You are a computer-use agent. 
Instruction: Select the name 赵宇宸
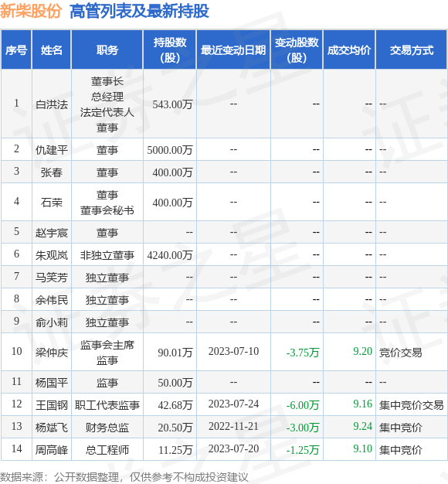tap(52, 233)
